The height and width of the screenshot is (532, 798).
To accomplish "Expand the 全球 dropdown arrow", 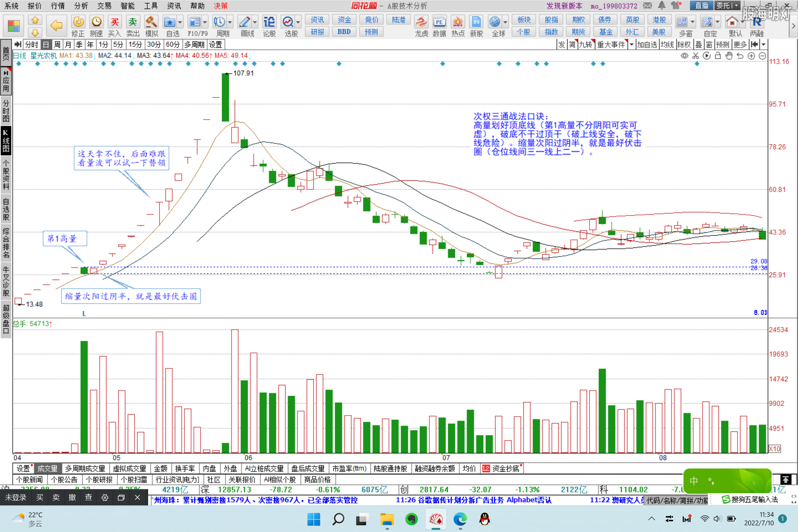I will click(x=505, y=22).
